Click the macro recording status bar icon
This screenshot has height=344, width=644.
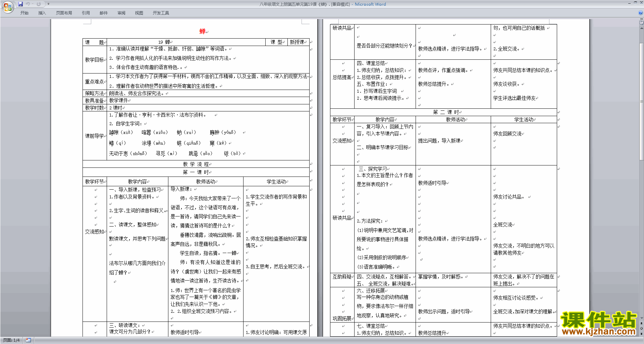(x=28, y=340)
